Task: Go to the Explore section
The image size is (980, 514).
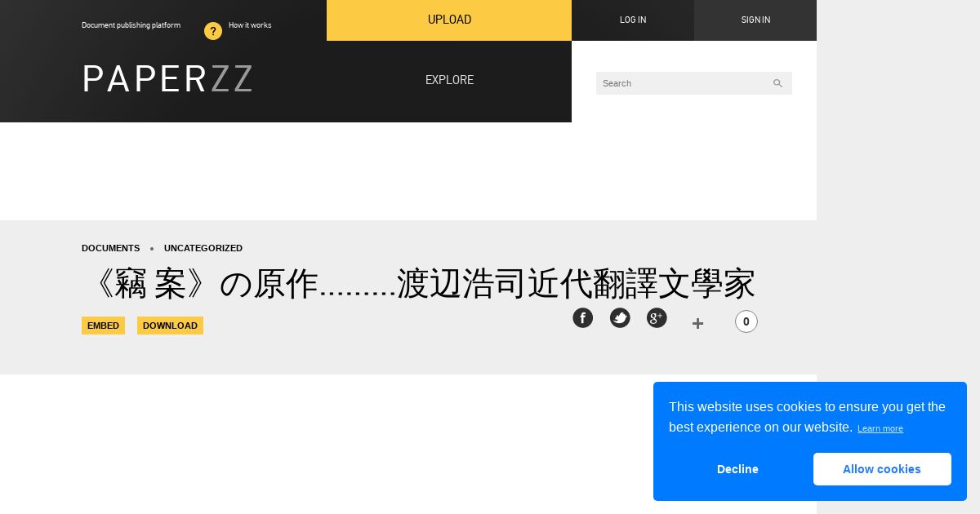Action: (x=449, y=80)
